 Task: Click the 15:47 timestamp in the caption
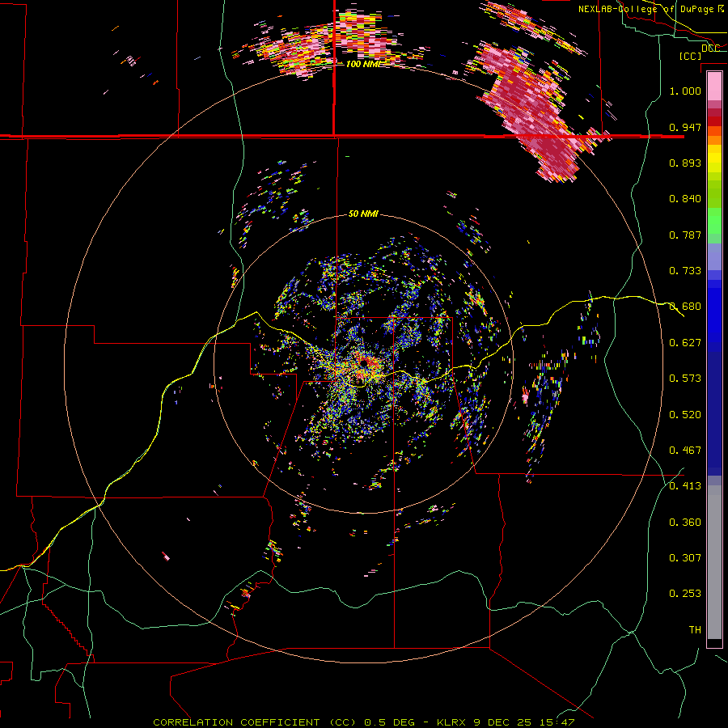coord(557,722)
